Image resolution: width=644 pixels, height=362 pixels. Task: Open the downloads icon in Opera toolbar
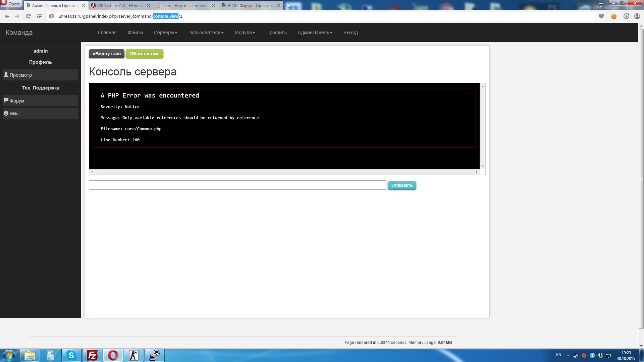(626, 16)
